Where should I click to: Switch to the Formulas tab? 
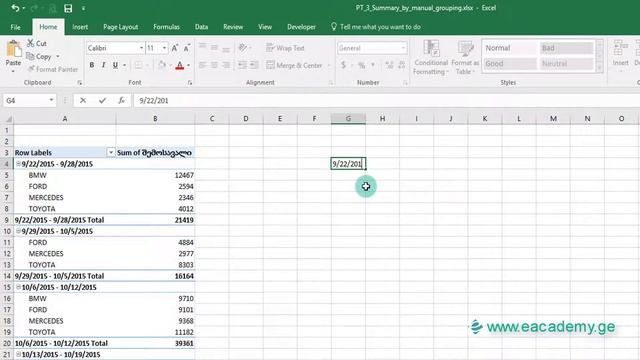[x=166, y=27]
